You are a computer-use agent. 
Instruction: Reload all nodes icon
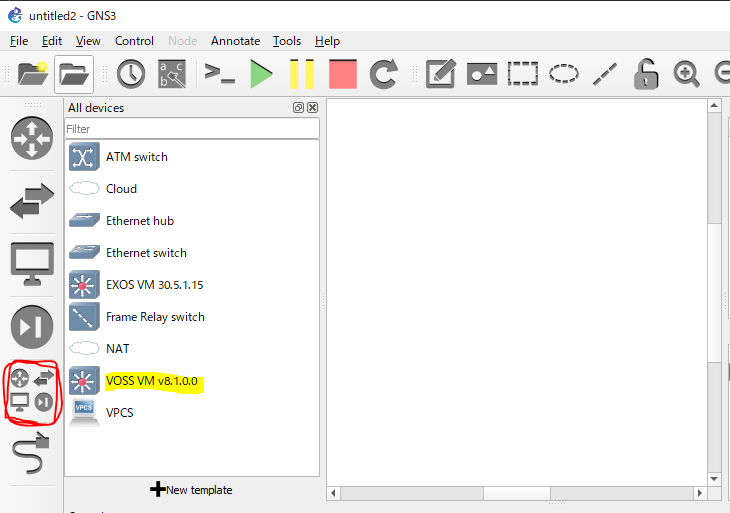pos(384,74)
